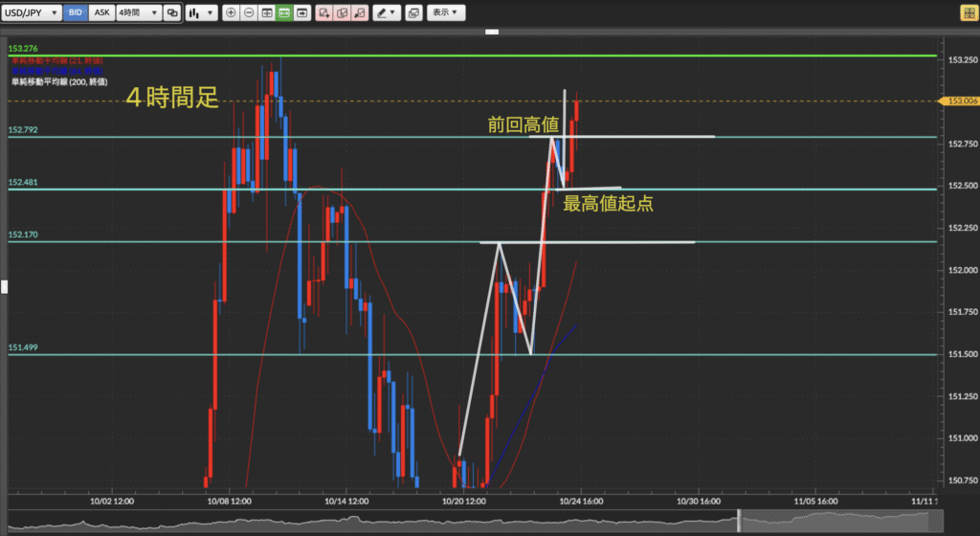Click the zoom out magnifier icon
This screenshot has height=536, width=980.
point(249,13)
